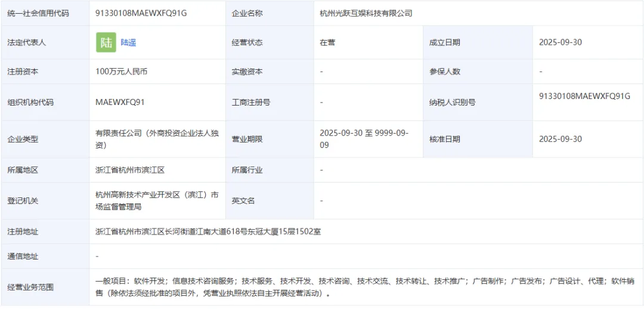
Task: Select company type 有限责任公司 text
Action: tap(157, 139)
